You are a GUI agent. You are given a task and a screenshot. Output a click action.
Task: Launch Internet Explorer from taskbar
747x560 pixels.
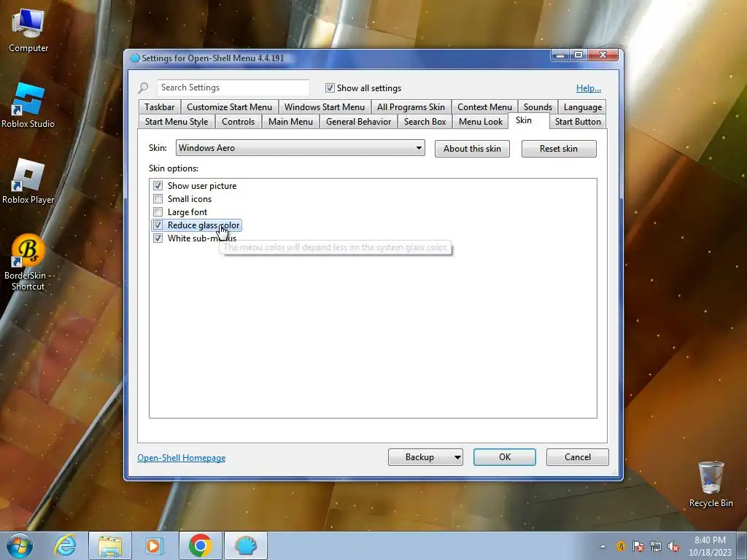65,545
